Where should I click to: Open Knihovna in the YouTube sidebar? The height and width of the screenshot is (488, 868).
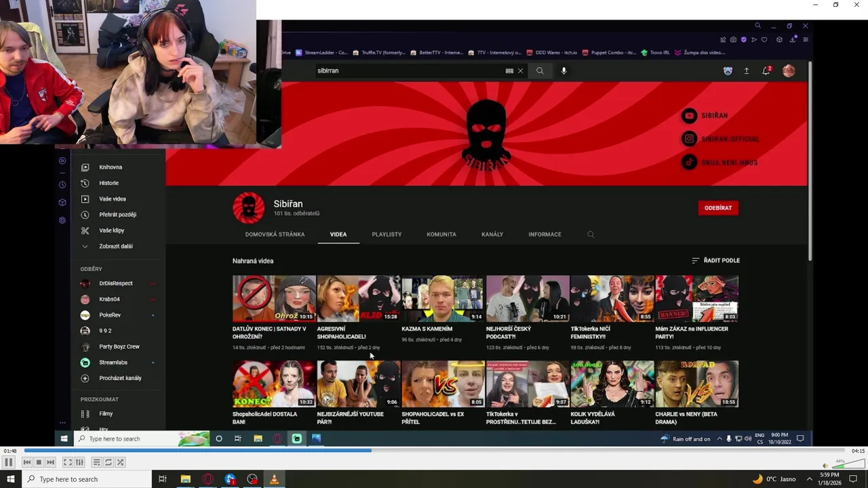point(111,167)
